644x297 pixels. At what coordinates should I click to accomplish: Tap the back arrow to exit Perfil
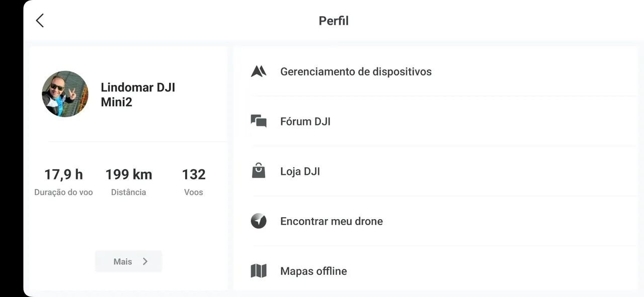point(39,20)
